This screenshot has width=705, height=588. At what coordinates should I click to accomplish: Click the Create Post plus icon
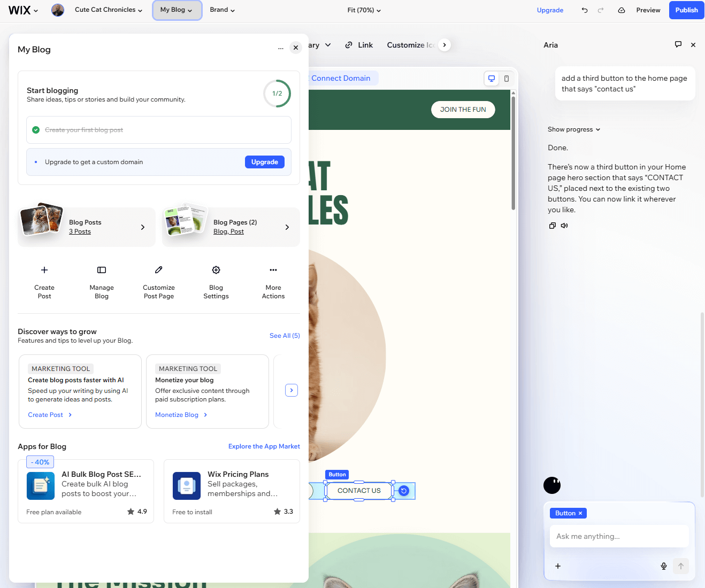coord(44,270)
